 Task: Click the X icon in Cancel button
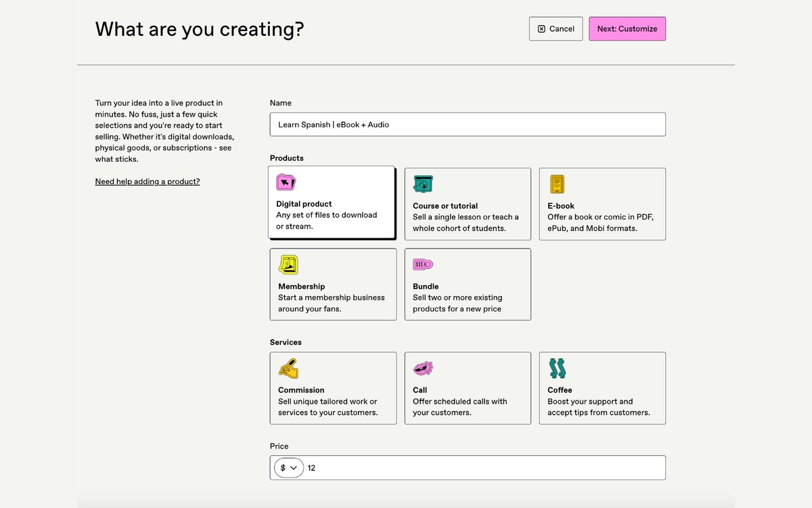coord(541,29)
